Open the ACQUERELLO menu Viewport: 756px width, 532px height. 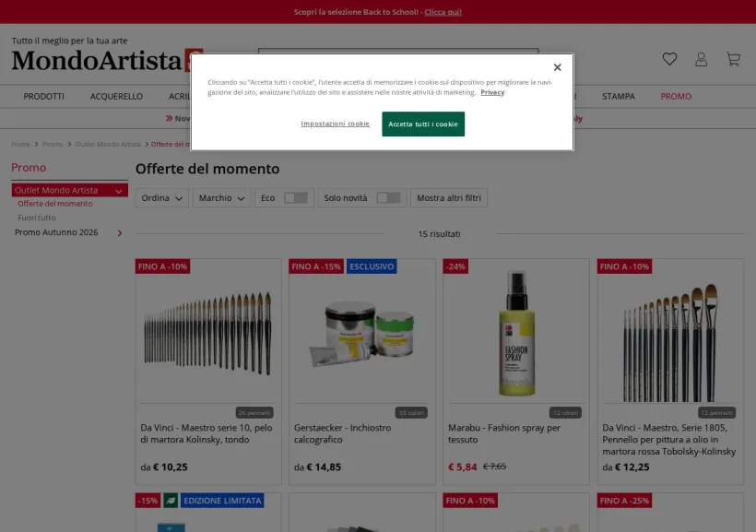[x=116, y=97]
